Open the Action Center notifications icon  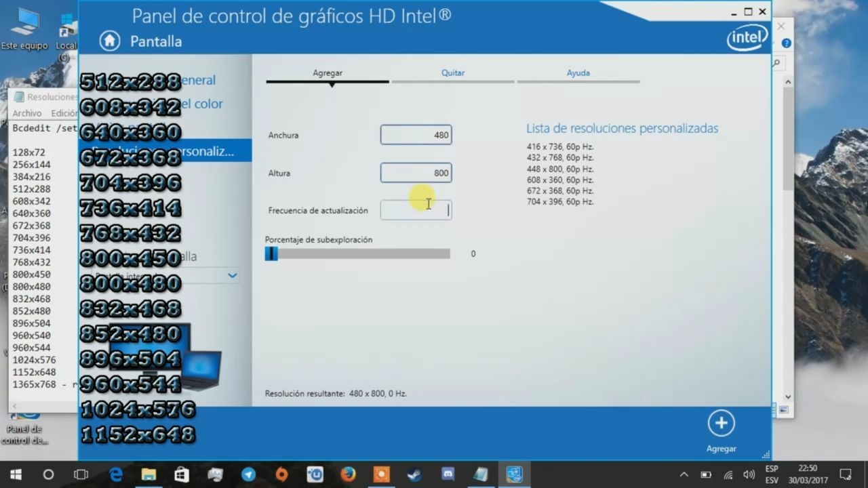coord(846,474)
